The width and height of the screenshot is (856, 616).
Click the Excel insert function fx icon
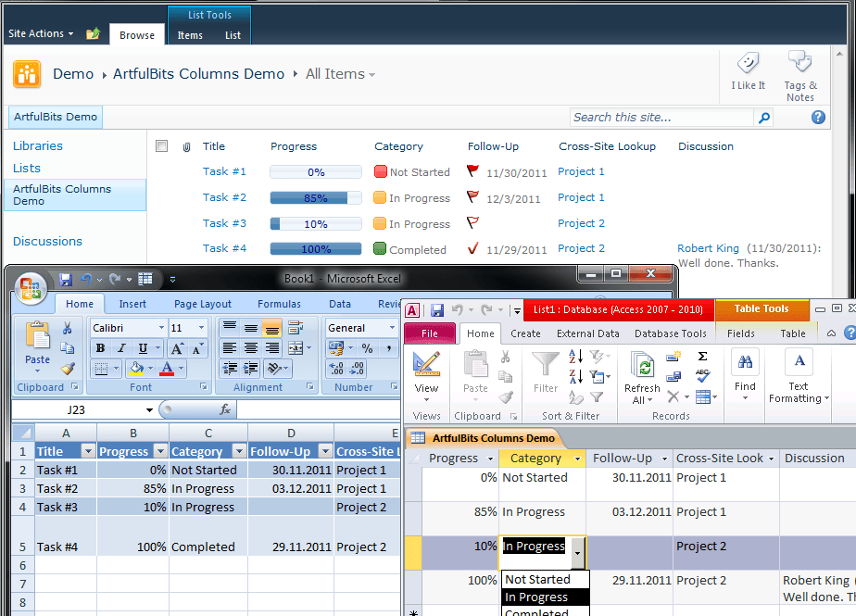pos(225,409)
